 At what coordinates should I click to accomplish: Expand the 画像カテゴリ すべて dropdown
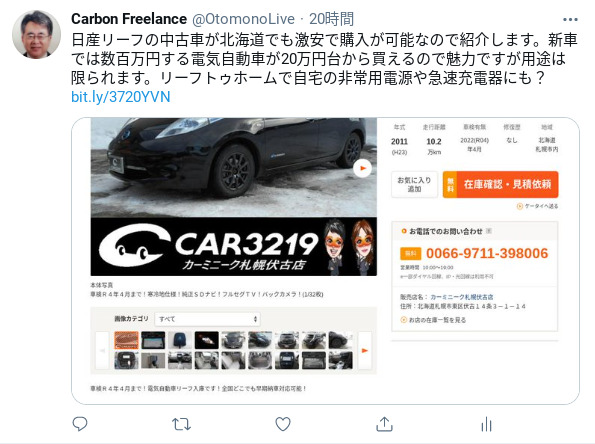pos(207,319)
